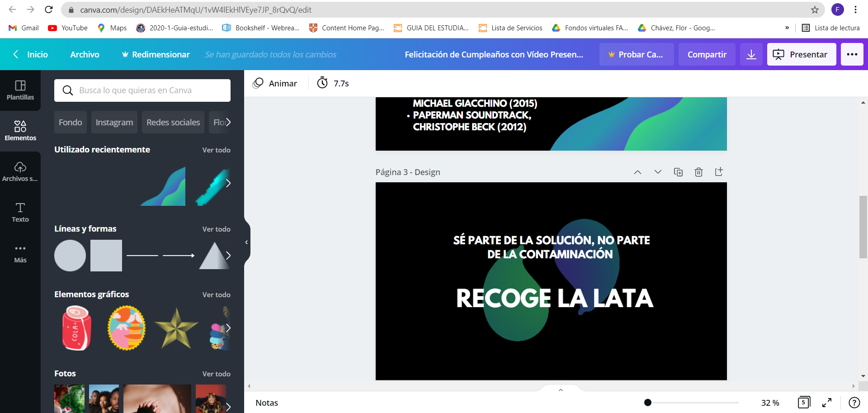Move page 3 up with chevron
The image size is (868, 413).
637,172
